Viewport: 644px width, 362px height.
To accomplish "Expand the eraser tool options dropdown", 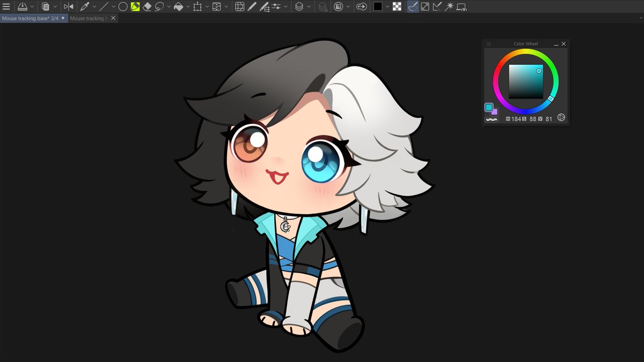I will click(169, 6).
